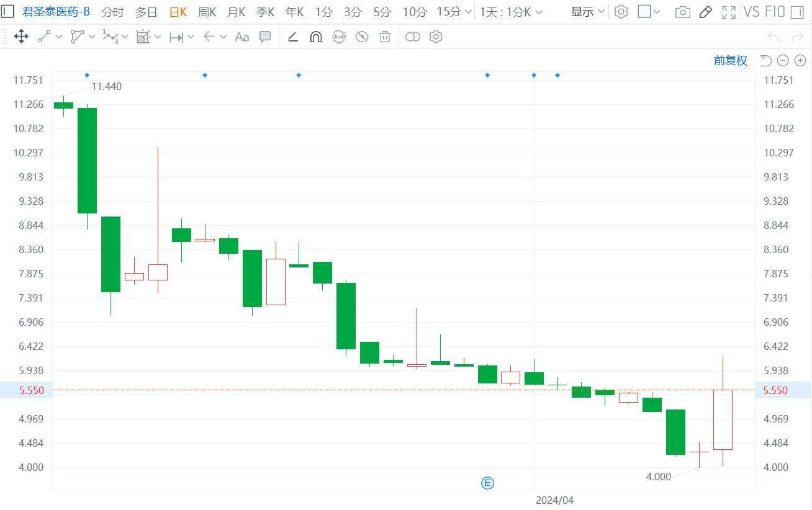This screenshot has height=510, width=812.
Task: Expand the measurement tool options arrow
Action: 191,37
